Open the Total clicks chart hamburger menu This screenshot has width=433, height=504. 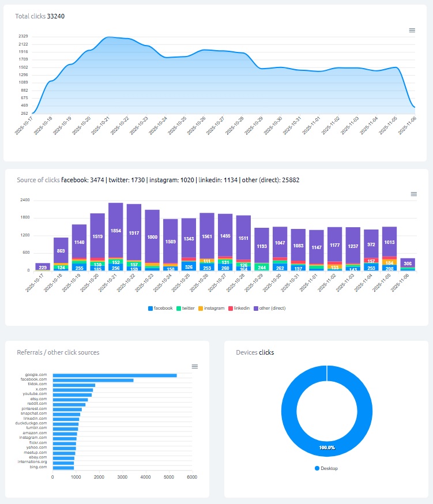point(412,30)
